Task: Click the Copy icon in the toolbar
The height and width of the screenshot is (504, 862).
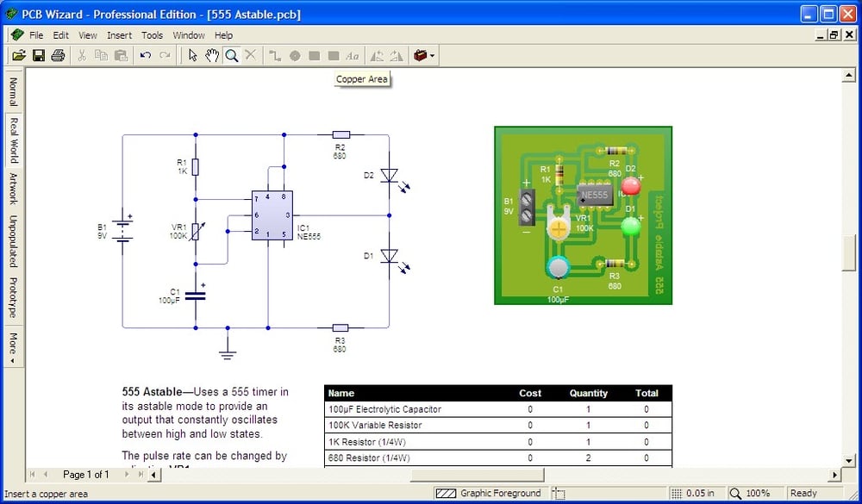Action: click(x=101, y=55)
